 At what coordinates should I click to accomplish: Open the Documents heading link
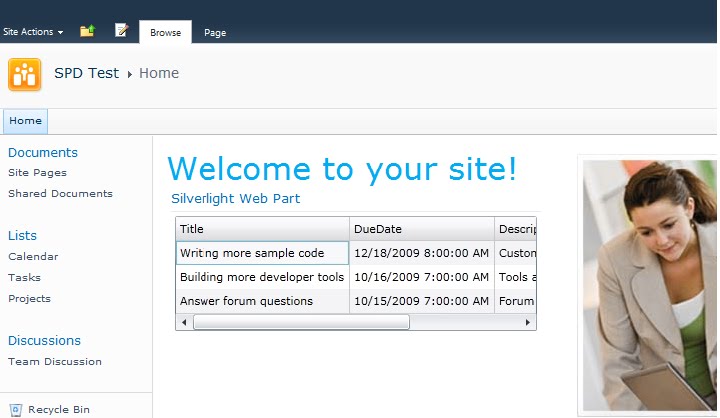[43, 153]
